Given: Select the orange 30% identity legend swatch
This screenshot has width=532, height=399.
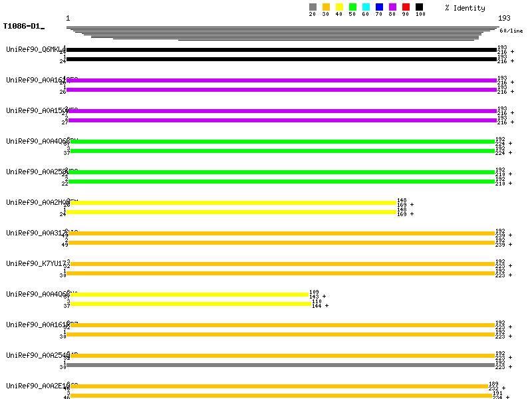Looking at the screenshot, I should (326, 7).
